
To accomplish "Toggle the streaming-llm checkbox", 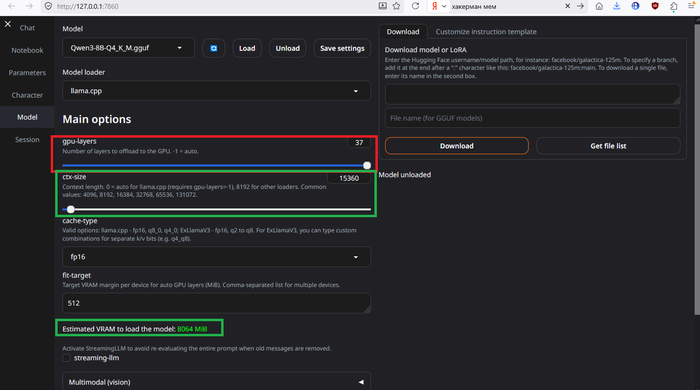I will 67,358.
